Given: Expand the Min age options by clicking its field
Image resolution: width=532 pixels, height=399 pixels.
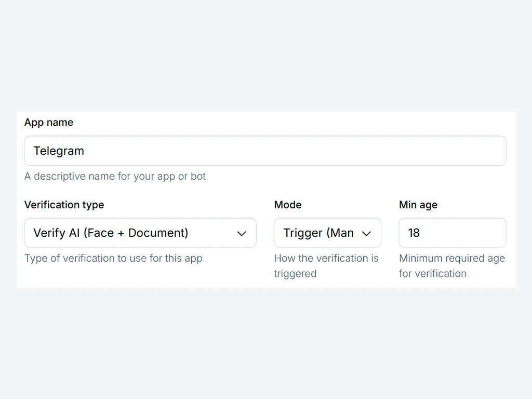Looking at the screenshot, I should (452, 233).
